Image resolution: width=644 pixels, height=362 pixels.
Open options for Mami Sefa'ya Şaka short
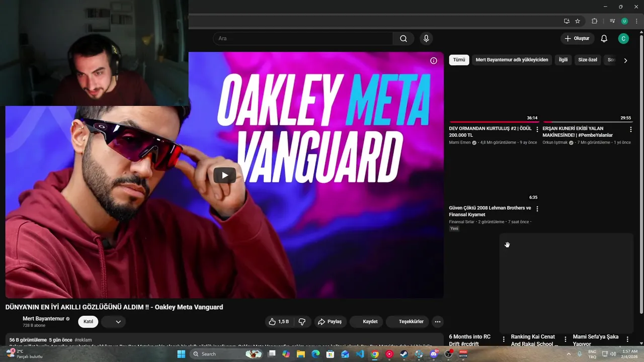coord(627,339)
